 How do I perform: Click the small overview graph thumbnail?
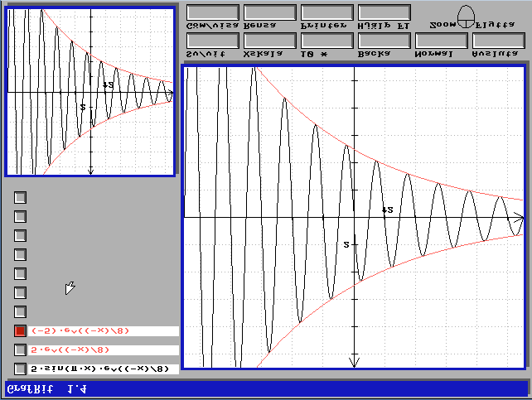tap(90, 92)
